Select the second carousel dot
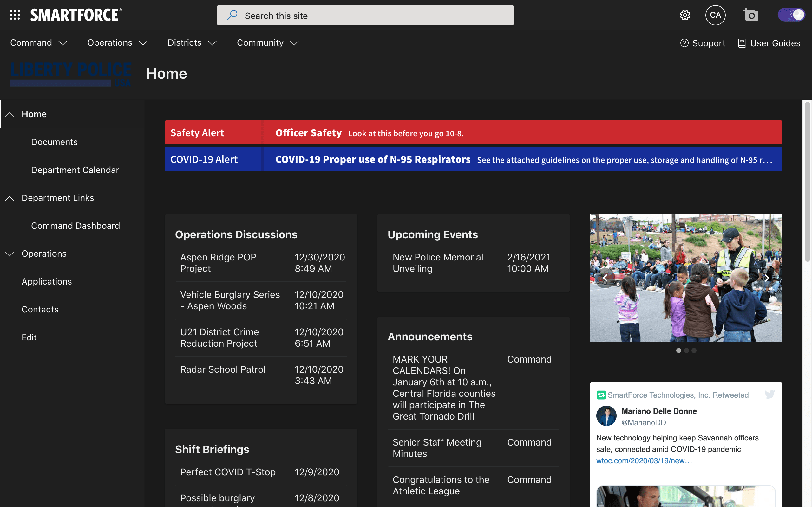 coord(686,350)
